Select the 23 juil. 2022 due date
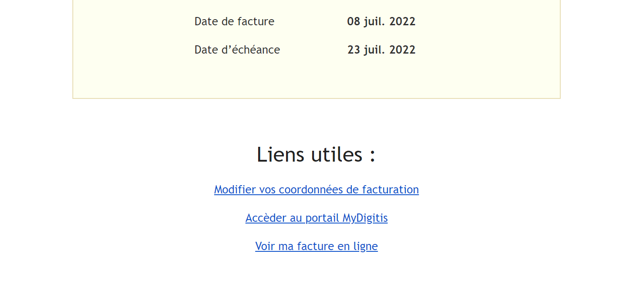 [381, 50]
